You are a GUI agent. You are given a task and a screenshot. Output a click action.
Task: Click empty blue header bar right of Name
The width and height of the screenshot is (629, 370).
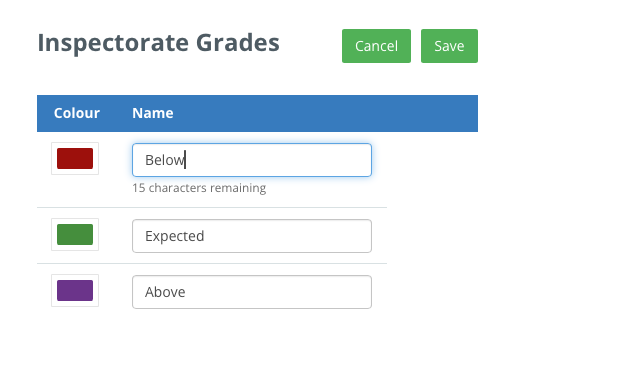tap(325, 113)
